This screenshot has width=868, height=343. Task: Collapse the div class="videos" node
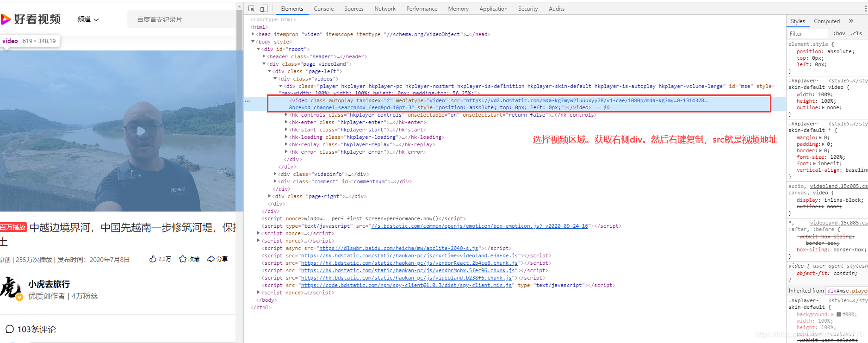[x=275, y=79]
